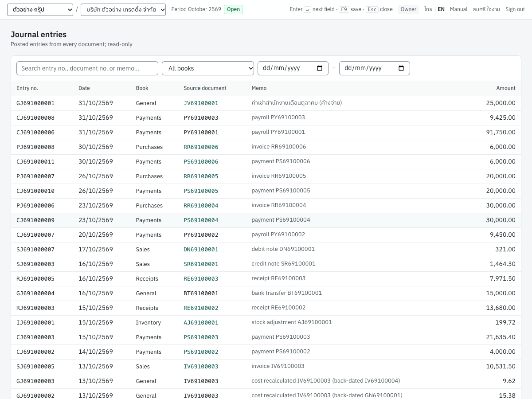This screenshot has width=532, height=399.
Task: Click the Date column header
Action: [84, 88]
